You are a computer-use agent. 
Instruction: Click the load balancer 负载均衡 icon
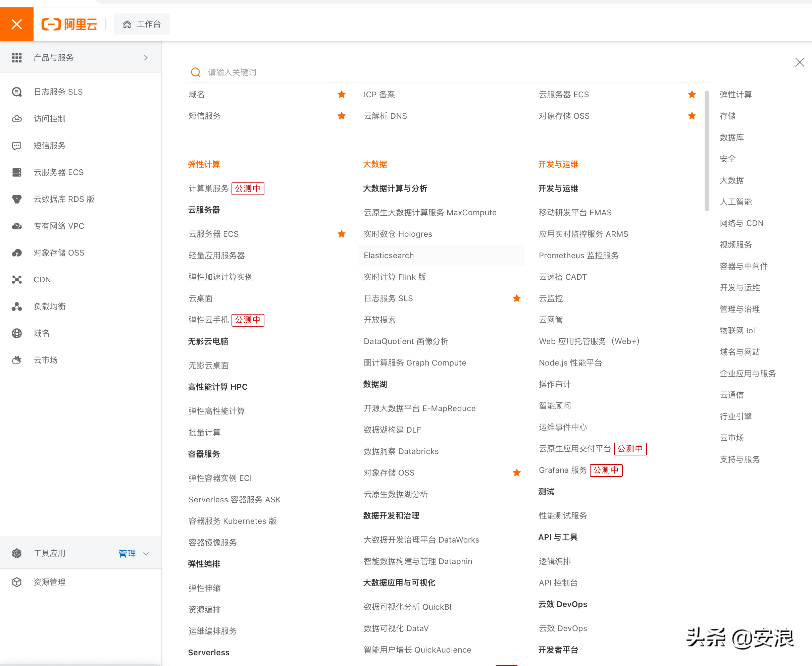coord(16,307)
